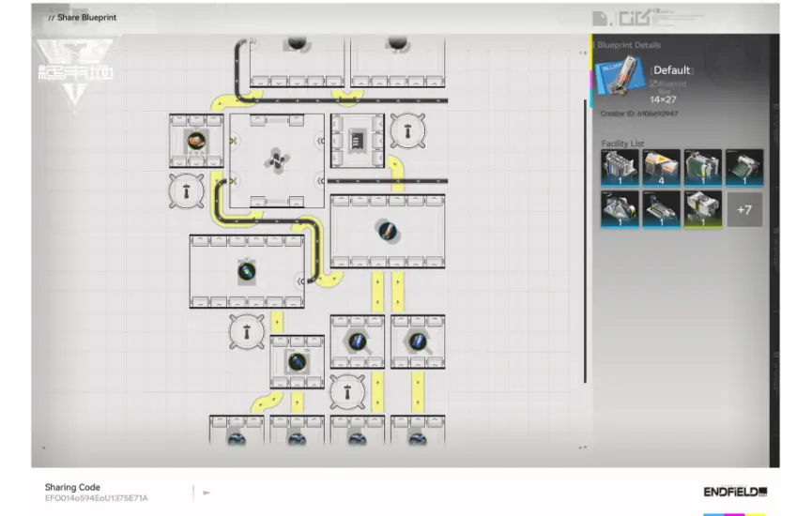Click the Blueprint Details panel header
Image resolution: width=812 pixels, height=516 pixels.
tap(629, 45)
